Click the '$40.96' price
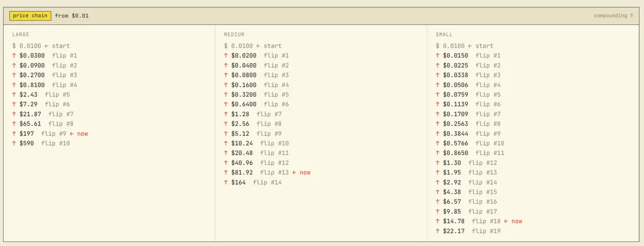The image size is (644, 246). coord(242,162)
